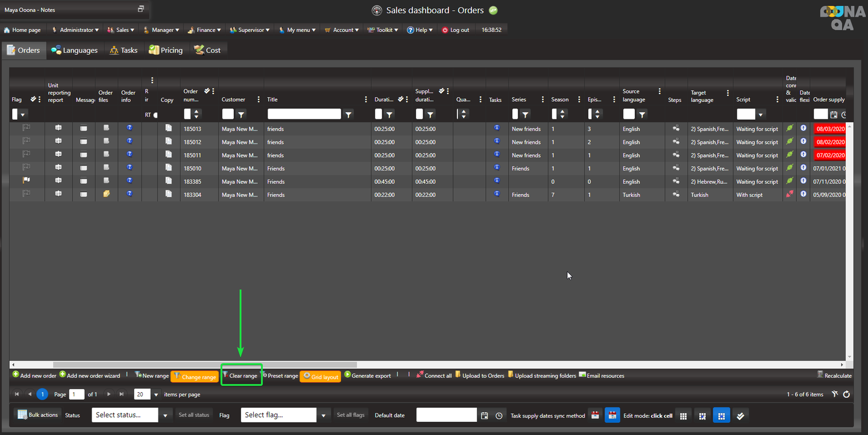Open unit reporting report for order 185012
The width and height of the screenshot is (868, 435).
pyautogui.click(x=58, y=142)
